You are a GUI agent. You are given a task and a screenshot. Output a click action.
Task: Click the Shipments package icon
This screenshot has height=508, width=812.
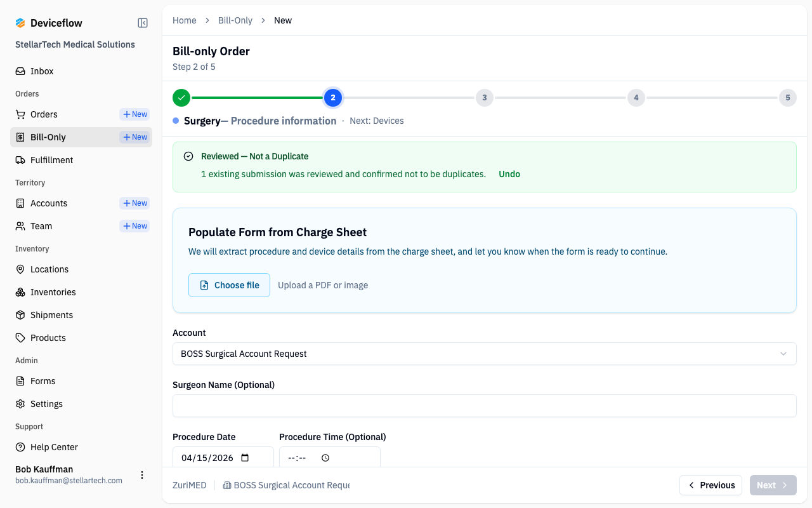point(20,315)
